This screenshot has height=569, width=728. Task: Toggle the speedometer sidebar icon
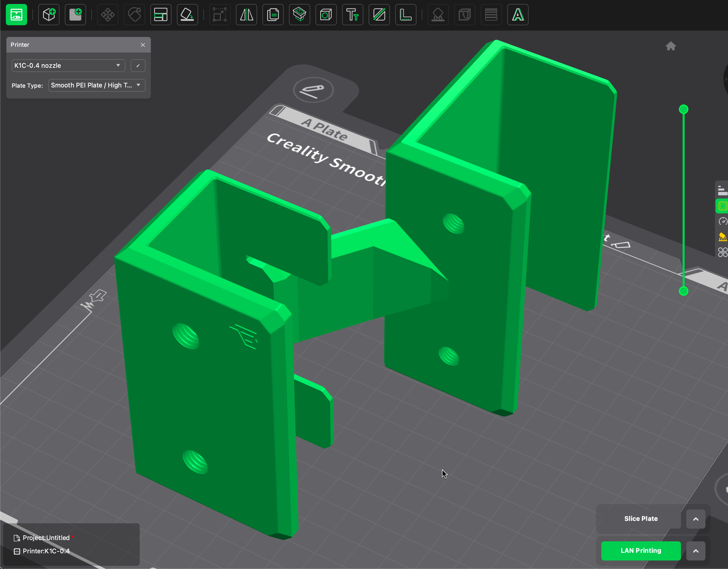coord(722,221)
